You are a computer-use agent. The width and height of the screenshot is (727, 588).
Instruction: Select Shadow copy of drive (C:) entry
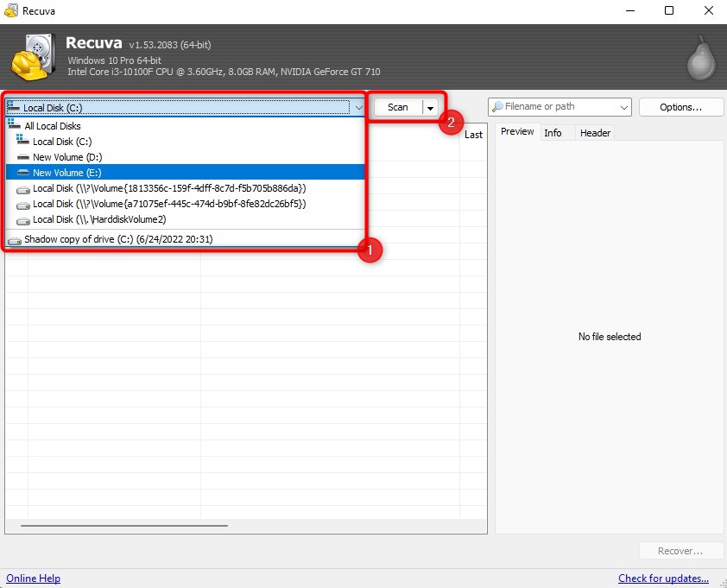(x=185, y=239)
